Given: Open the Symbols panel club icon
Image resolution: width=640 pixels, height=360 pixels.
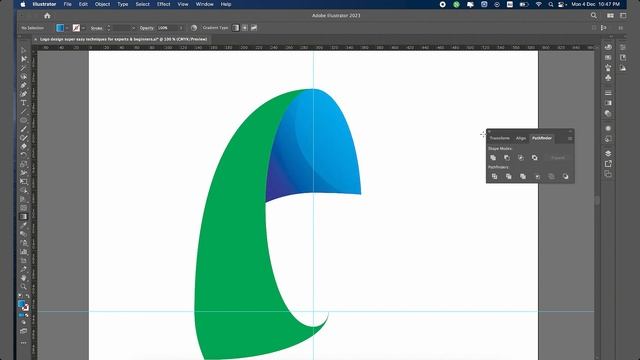Looking at the screenshot, I should [608, 77].
